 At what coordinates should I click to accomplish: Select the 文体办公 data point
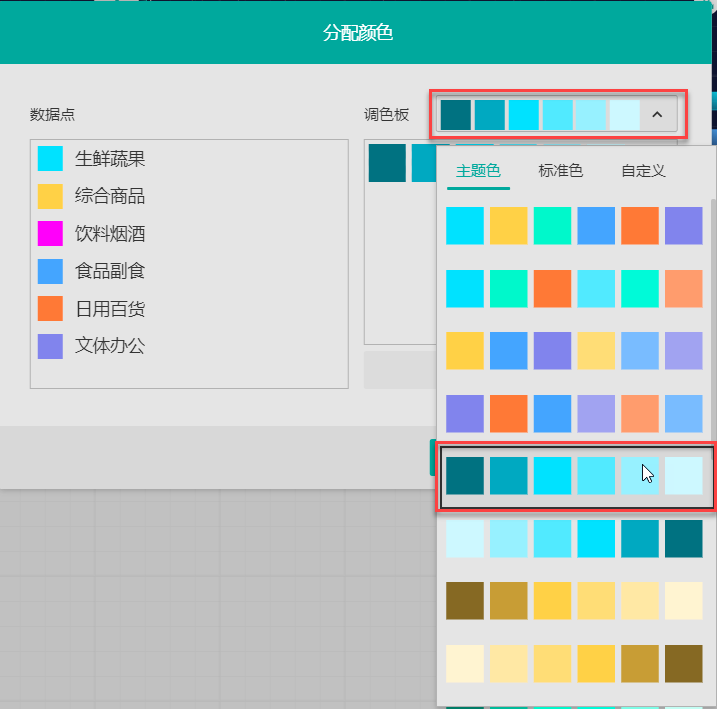[x=110, y=346]
